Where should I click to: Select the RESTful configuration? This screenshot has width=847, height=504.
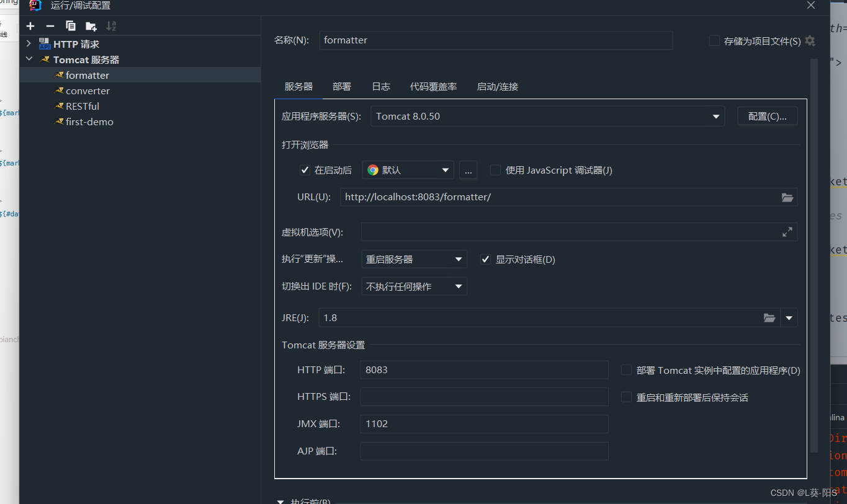tap(140, 106)
